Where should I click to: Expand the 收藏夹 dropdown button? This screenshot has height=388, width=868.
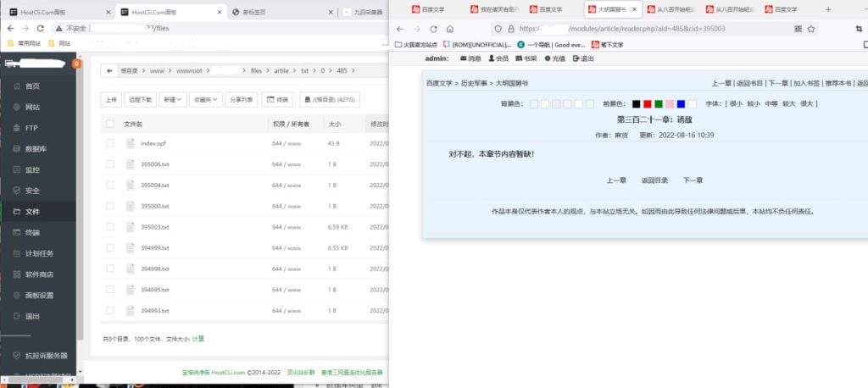(206, 100)
